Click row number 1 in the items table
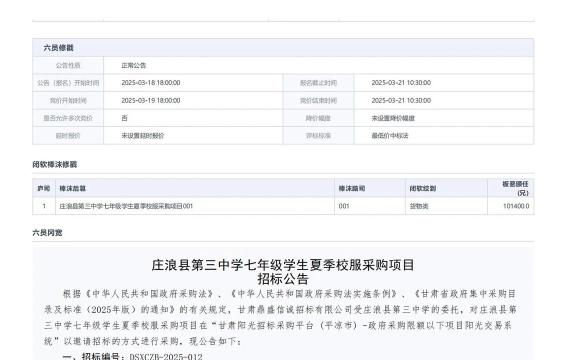The image size is (566, 360). click(x=44, y=206)
